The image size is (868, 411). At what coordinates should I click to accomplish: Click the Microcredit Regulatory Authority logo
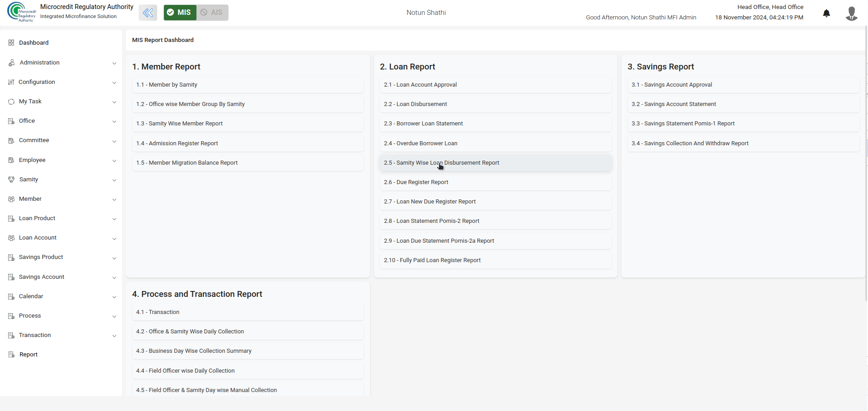[21, 12]
